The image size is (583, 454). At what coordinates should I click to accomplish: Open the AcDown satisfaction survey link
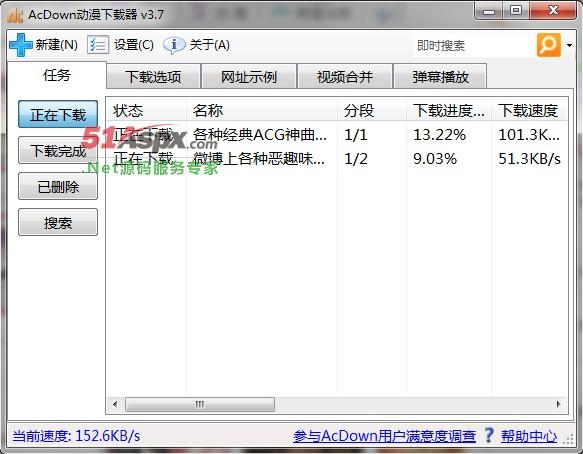[x=384, y=436]
